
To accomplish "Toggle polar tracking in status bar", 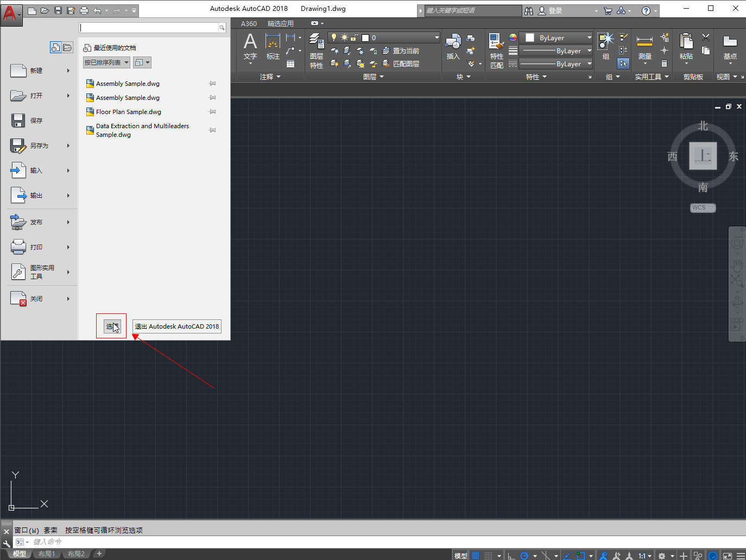I will coord(524,556).
